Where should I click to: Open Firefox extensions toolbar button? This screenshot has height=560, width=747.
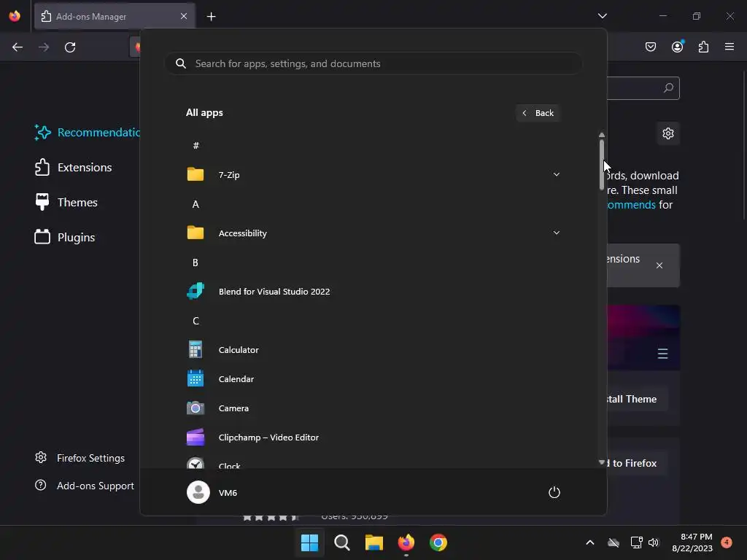704,47
